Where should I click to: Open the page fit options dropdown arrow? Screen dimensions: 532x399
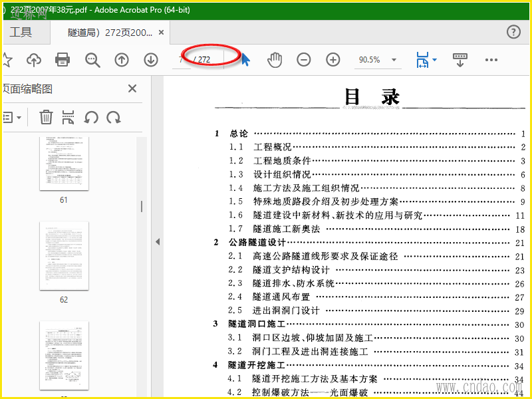tap(434, 60)
